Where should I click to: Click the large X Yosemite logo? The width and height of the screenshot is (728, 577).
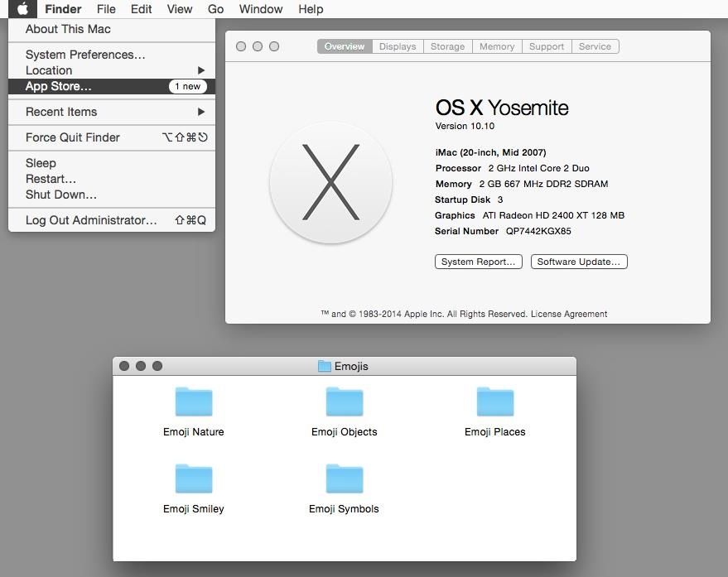pos(330,182)
